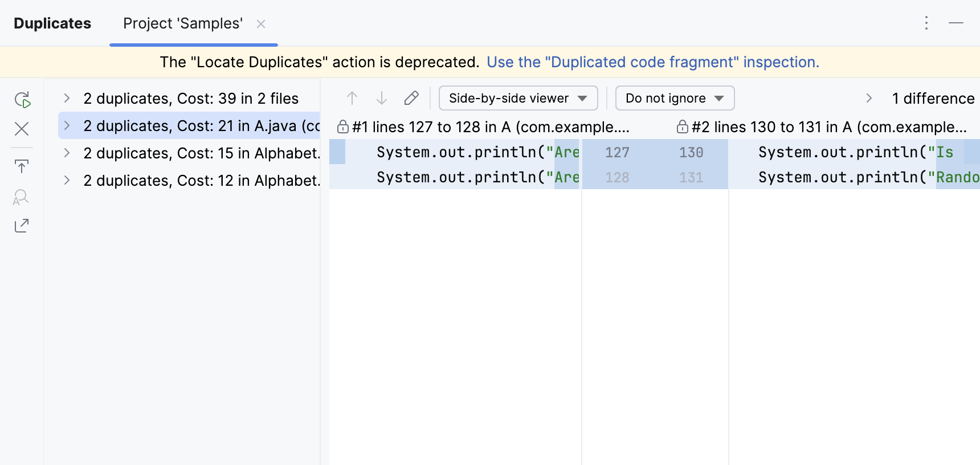Viewport: 980px width, 465px height.
Task: Click the Rerun duplicates analysis icon
Action: tap(22, 100)
